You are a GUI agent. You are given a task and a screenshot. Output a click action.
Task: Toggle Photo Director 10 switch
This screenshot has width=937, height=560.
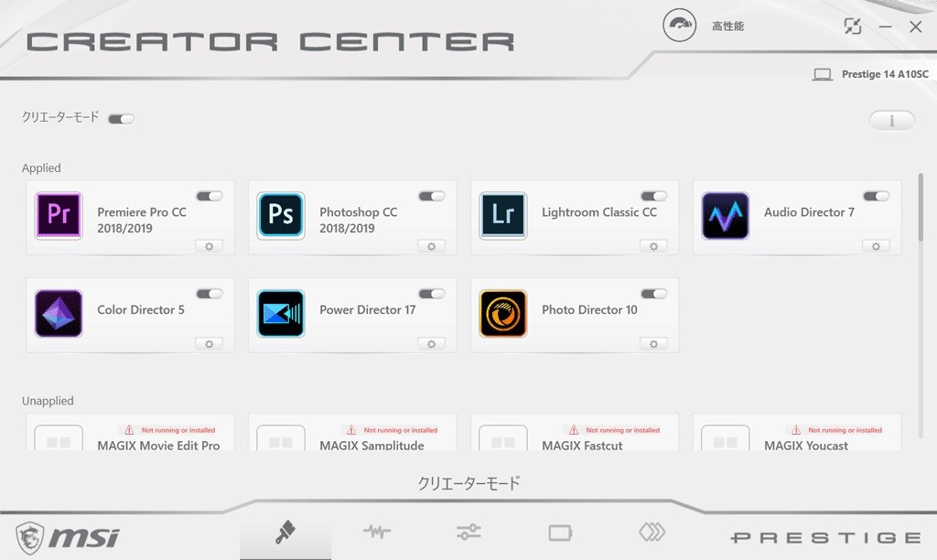[653, 294]
